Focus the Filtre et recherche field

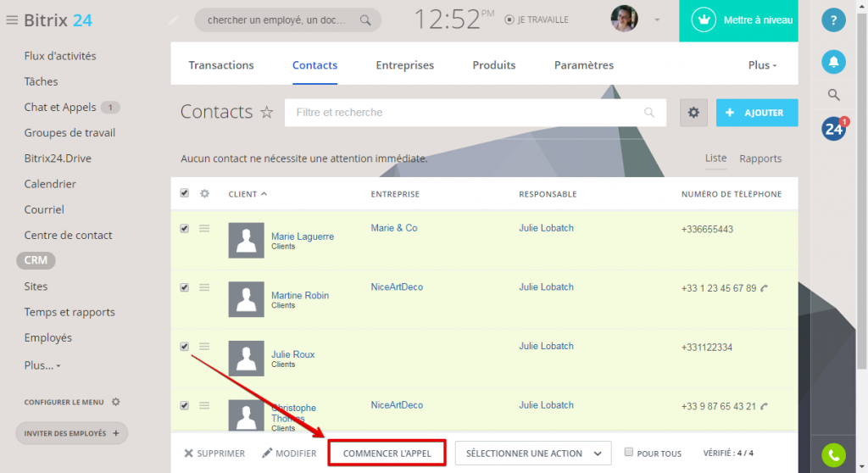pyautogui.click(x=476, y=113)
